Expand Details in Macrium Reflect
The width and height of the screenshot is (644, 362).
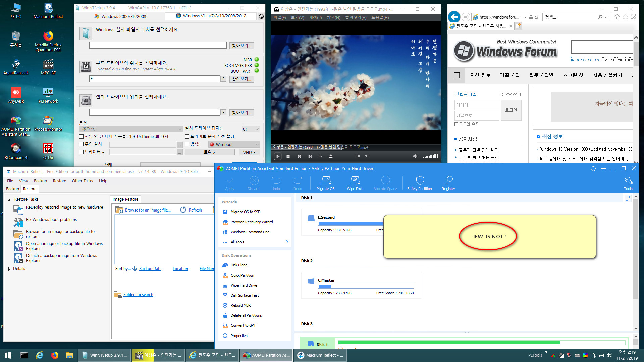point(9,269)
